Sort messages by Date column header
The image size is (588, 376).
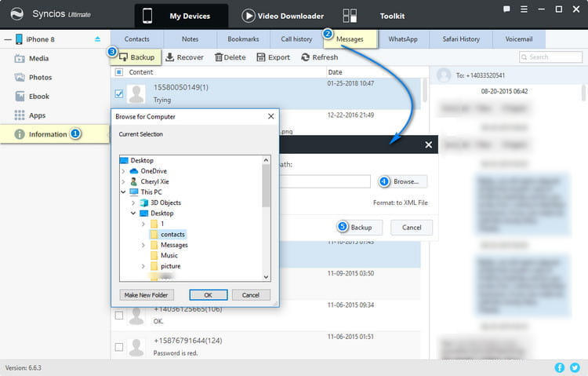[335, 71]
